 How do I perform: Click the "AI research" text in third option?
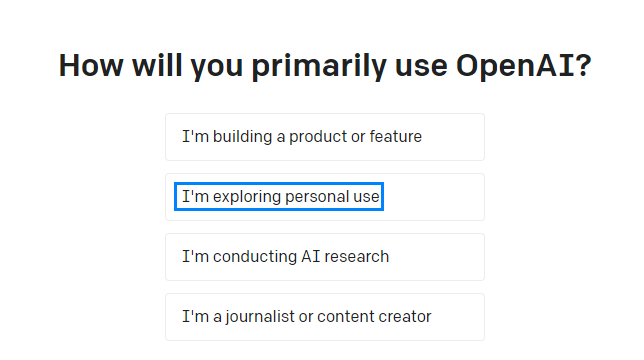(x=345, y=257)
